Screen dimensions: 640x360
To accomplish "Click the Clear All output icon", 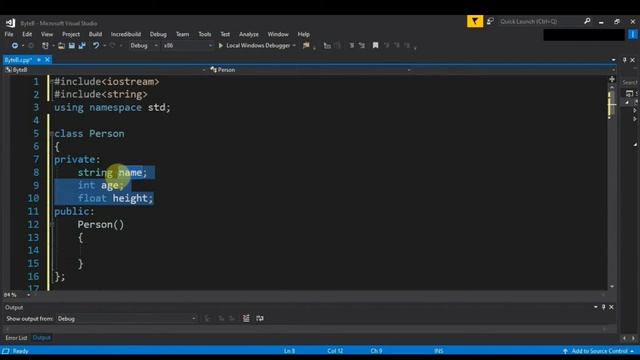I will click(246, 318).
